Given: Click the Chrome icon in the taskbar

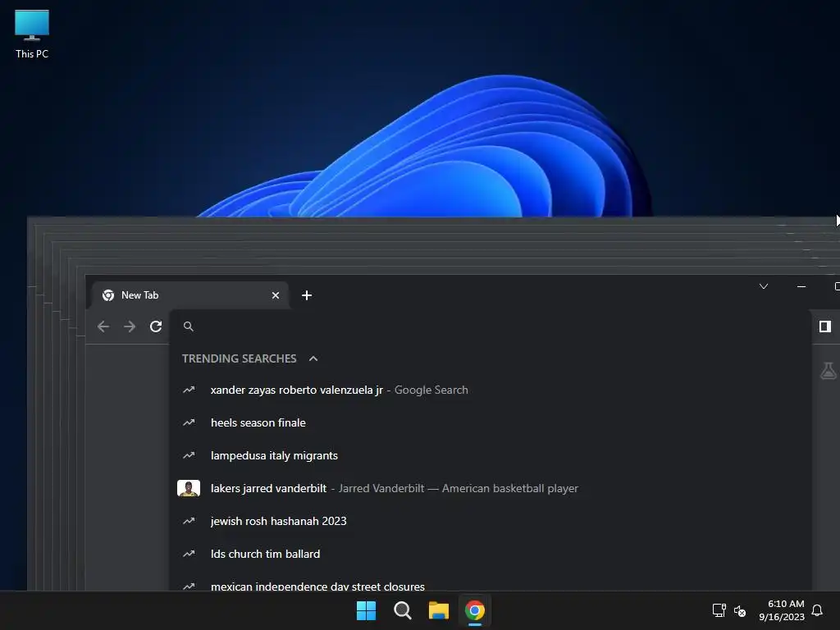Looking at the screenshot, I should coord(475,610).
